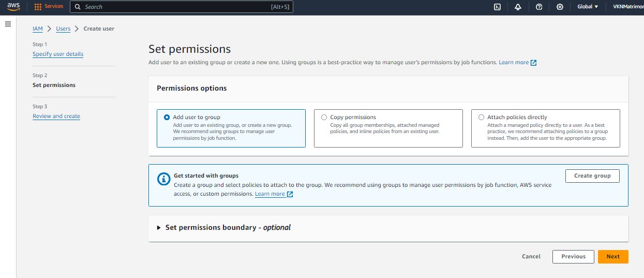The image size is (644, 278).
Task: Select Add user to group option
Action: pyautogui.click(x=167, y=118)
